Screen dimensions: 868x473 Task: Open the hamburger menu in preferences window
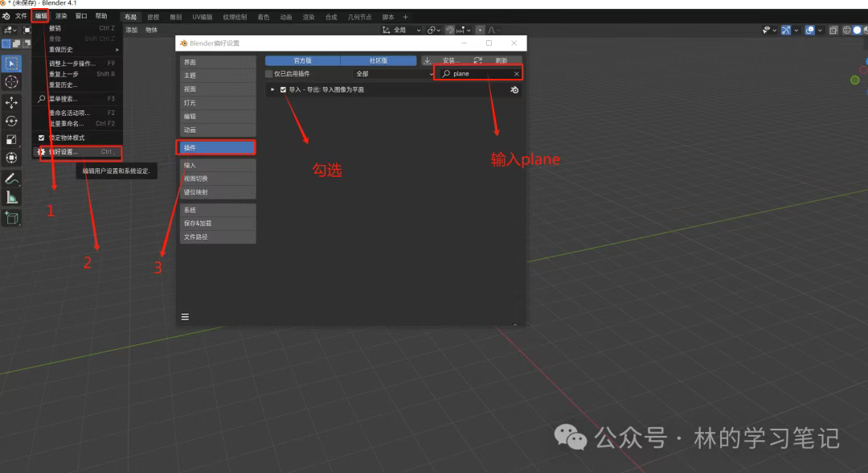point(185,317)
